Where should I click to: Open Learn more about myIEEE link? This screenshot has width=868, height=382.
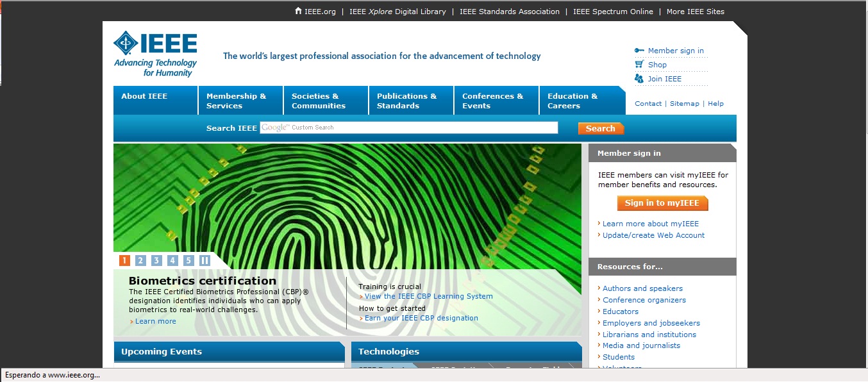651,224
